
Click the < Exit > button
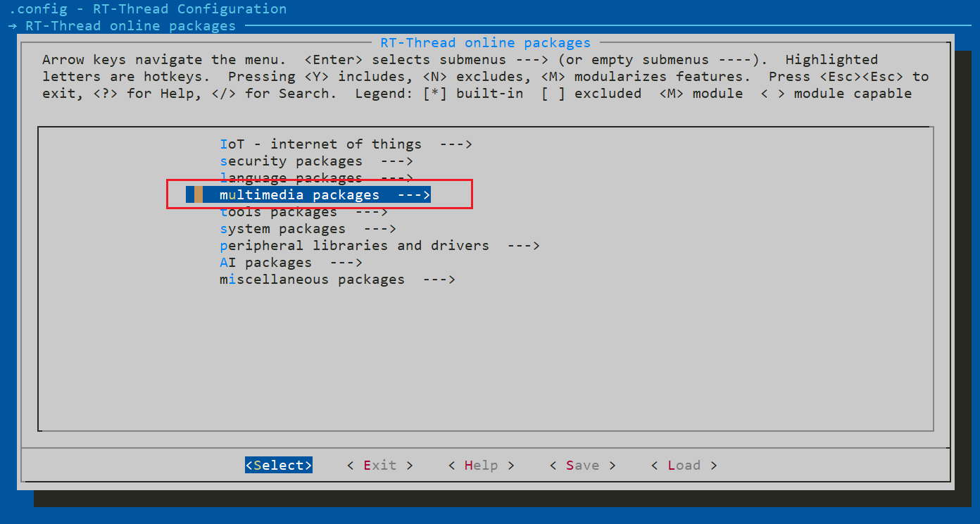point(380,466)
